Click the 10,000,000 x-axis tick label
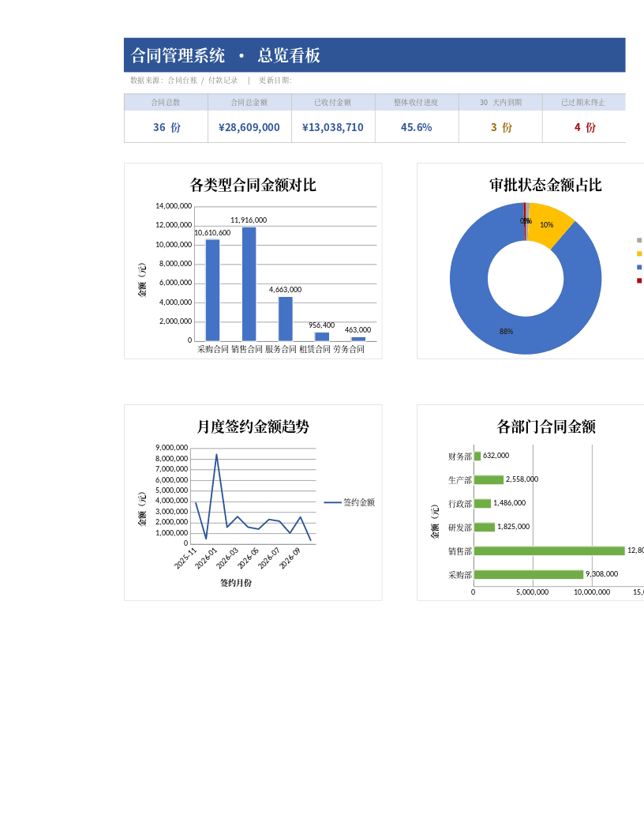644x834 pixels. tap(592, 592)
